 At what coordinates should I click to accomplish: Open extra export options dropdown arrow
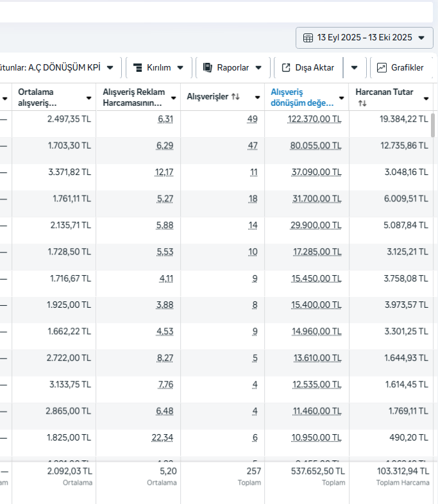pos(354,67)
